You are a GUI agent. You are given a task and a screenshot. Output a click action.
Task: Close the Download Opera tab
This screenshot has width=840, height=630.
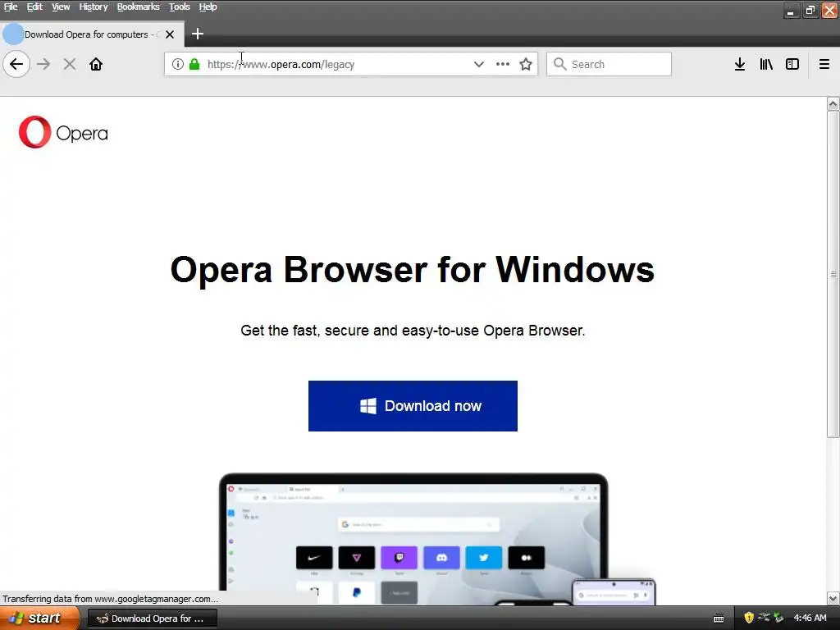click(170, 34)
